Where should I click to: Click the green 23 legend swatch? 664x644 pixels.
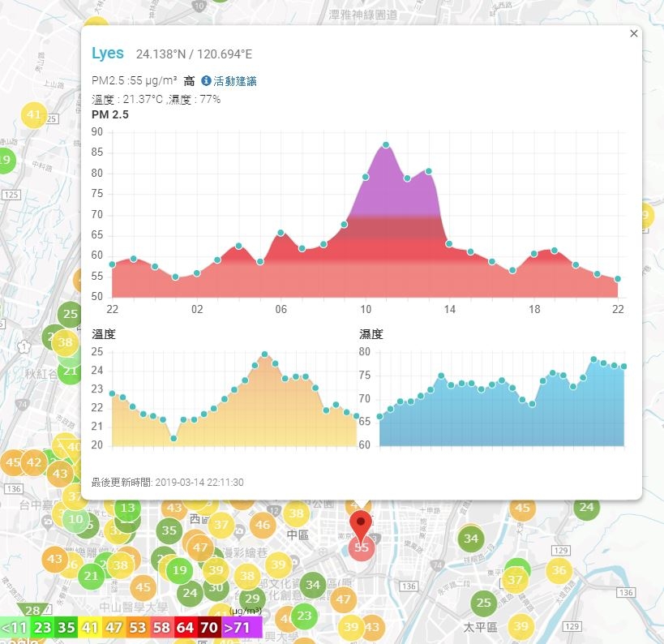[43, 627]
